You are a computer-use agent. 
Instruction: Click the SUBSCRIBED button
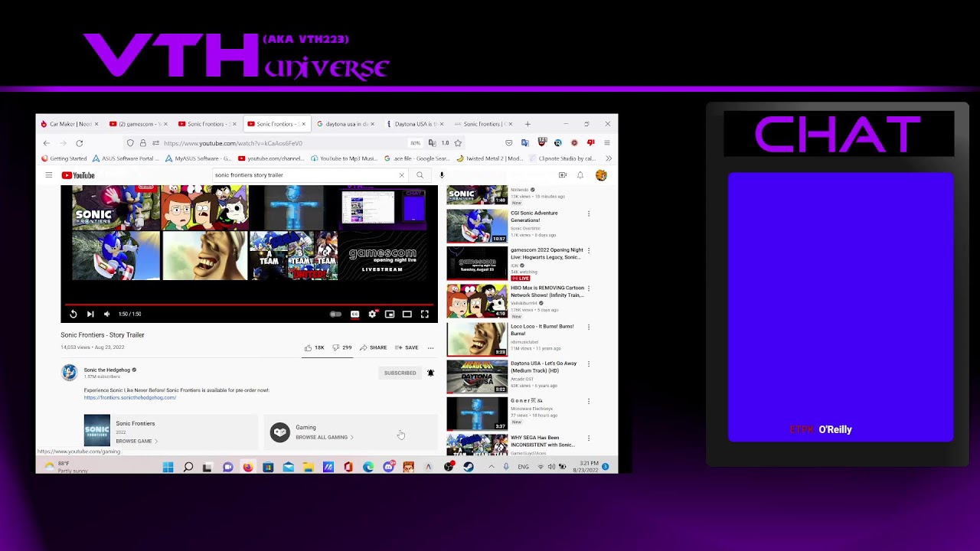(x=400, y=373)
